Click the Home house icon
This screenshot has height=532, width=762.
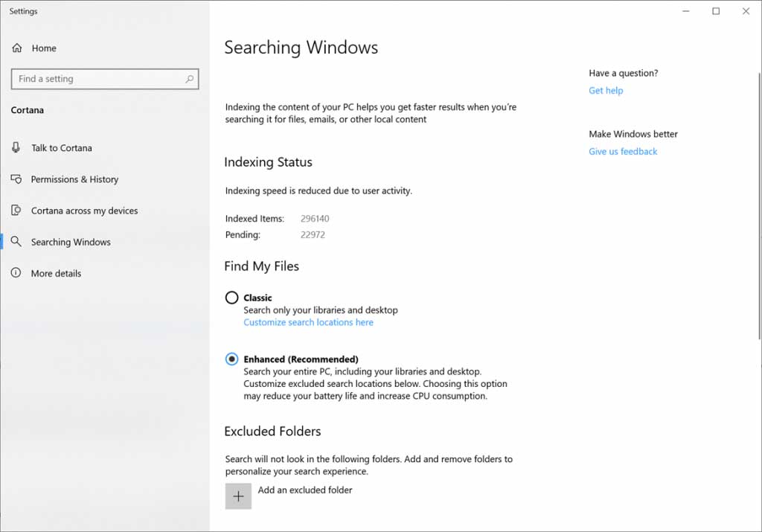click(17, 48)
